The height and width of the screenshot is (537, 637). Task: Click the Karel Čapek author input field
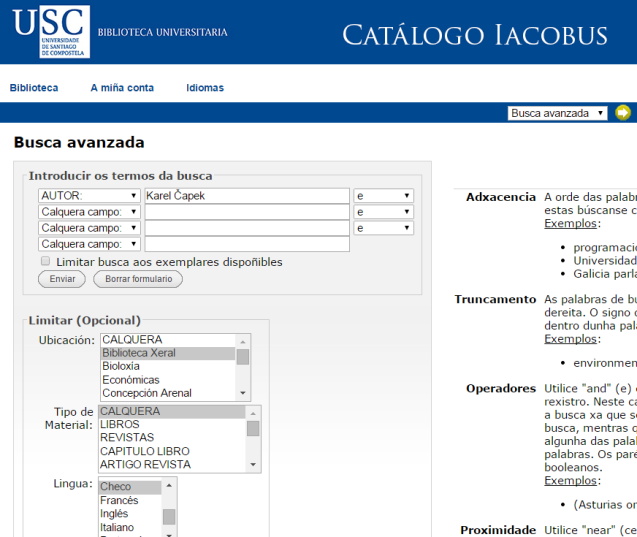tap(247, 196)
